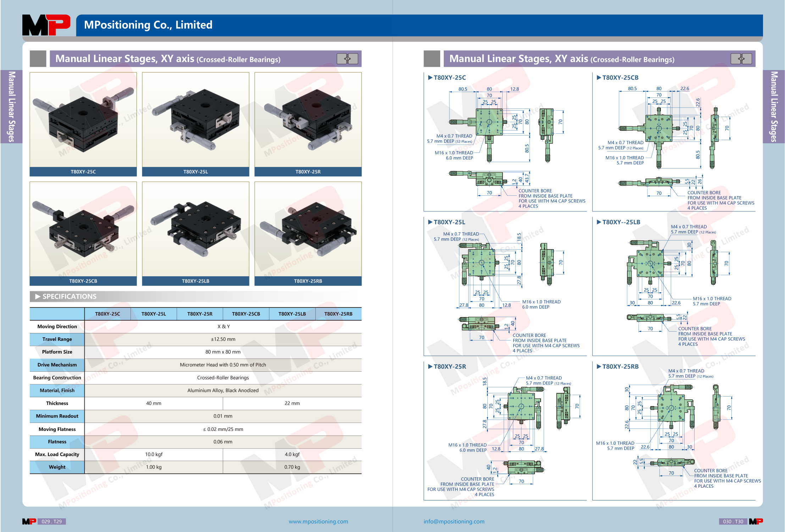Click the 0.70 kg weight value
The width and height of the screenshot is (785, 532).
pyautogui.click(x=292, y=467)
